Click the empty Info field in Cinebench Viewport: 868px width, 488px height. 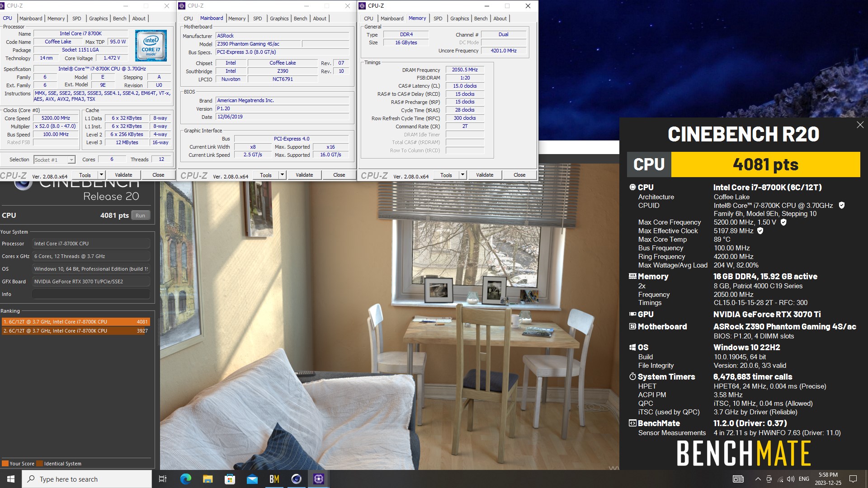click(x=91, y=294)
